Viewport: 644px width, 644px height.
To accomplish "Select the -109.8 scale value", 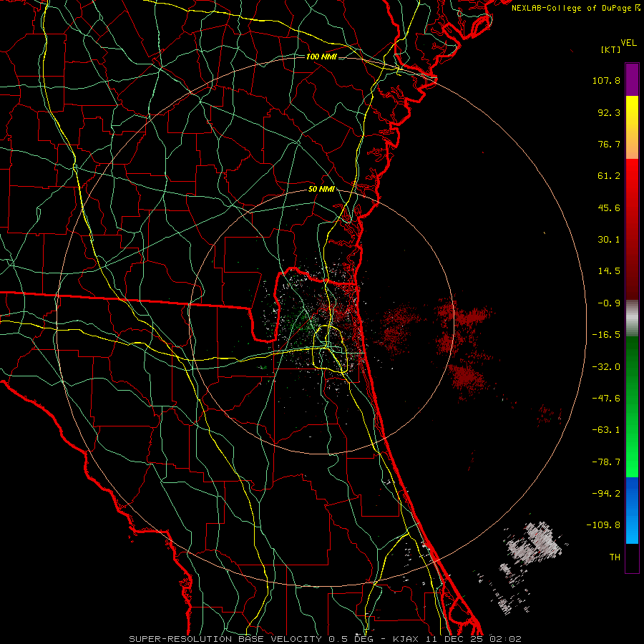I will pyautogui.click(x=603, y=525).
